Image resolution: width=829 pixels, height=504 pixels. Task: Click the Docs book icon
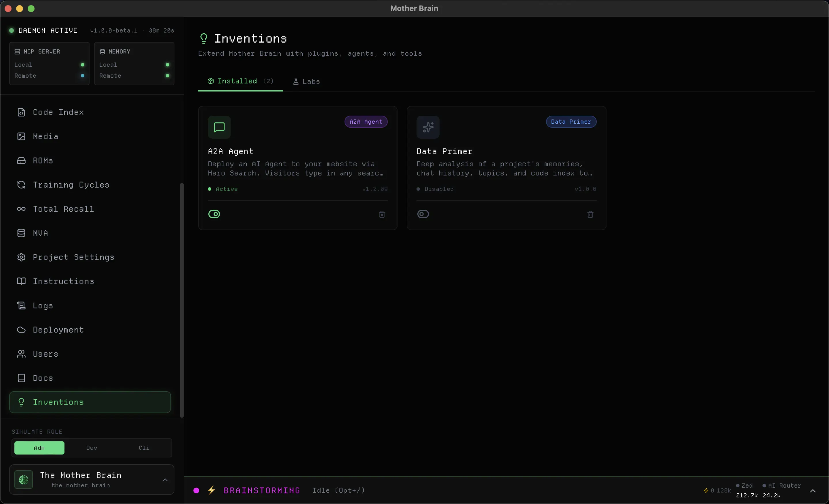tap(21, 378)
